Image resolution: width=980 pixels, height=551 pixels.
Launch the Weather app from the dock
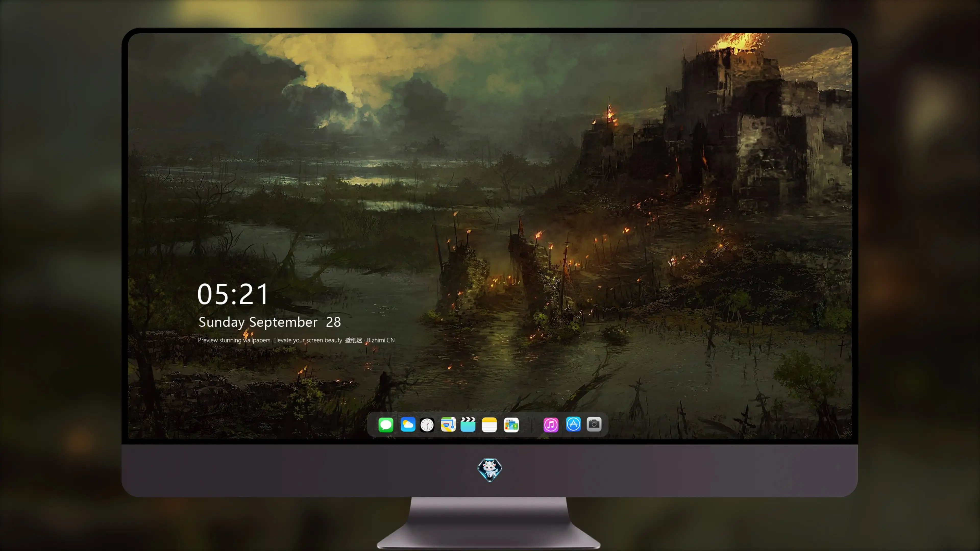(x=408, y=424)
